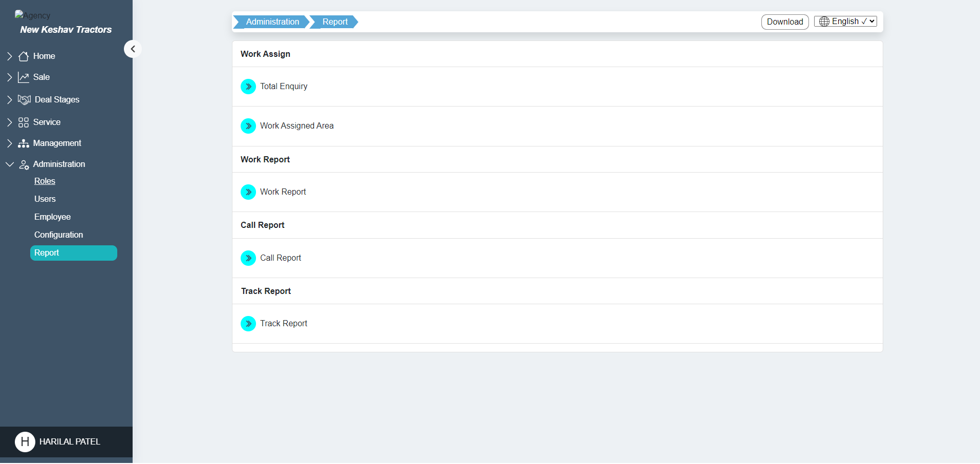Click the Total Enquiry arrow icon
The width and height of the screenshot is (980, 464).
248,87
